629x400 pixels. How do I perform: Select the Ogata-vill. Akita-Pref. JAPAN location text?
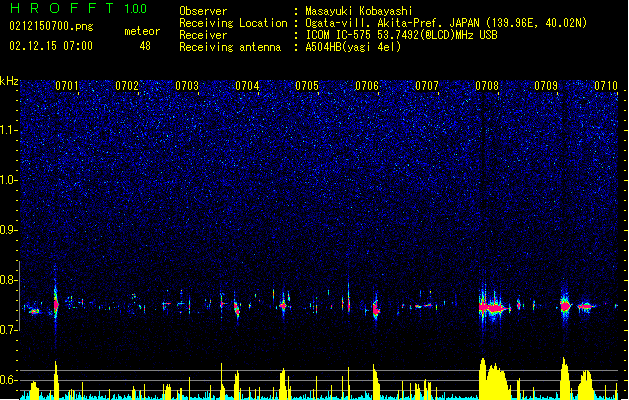coord(446,23)
